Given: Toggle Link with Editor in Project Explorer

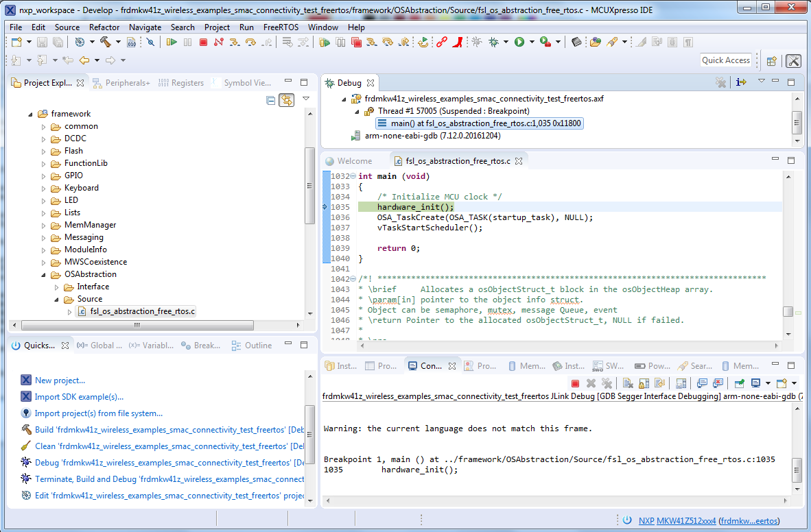Looking at the screenshot, I should click(286, 101).
